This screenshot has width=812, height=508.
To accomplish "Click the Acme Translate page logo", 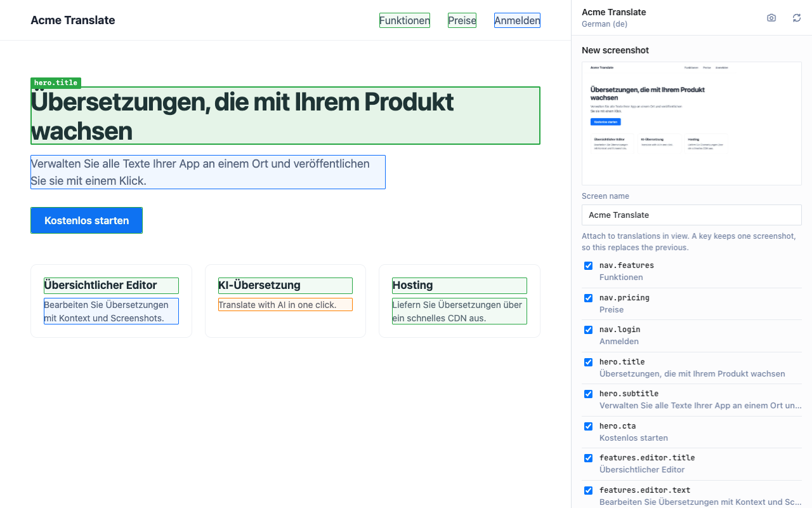I will 73,20.
